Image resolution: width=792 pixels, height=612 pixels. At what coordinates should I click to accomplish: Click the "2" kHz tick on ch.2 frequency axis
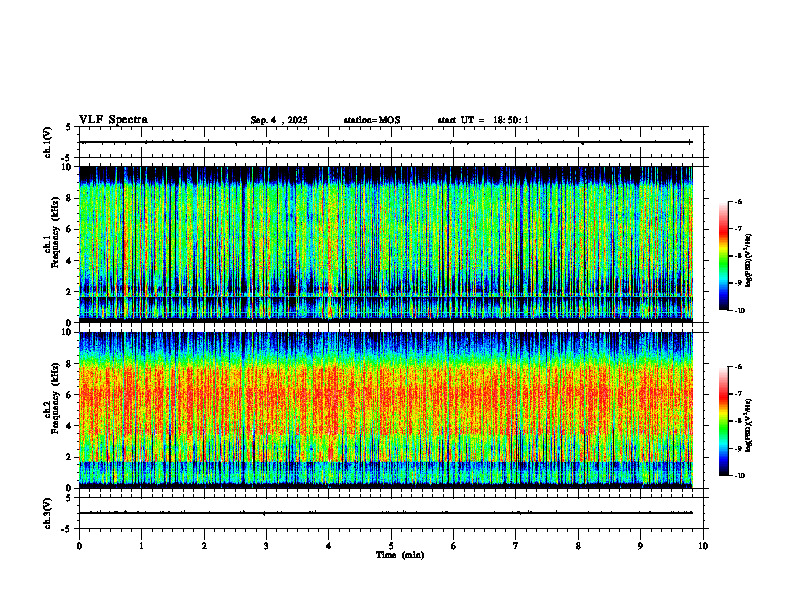click(x=70, y=457)
